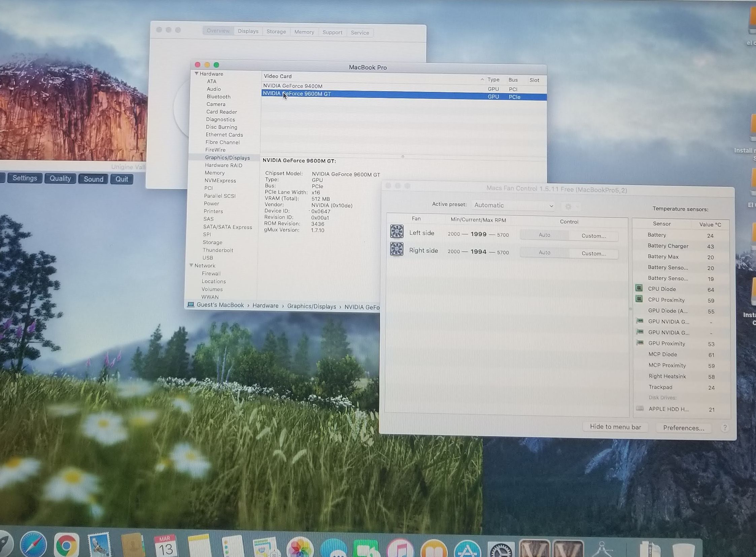Click the CPU Diode sensor chip icon
This screenshot has height=557, width=756.
(x=639, y=288)
